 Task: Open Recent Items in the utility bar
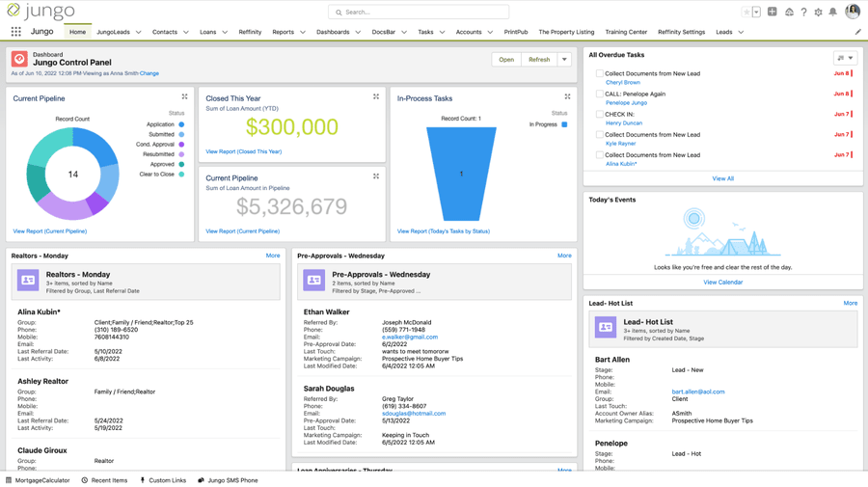[104, 480]
